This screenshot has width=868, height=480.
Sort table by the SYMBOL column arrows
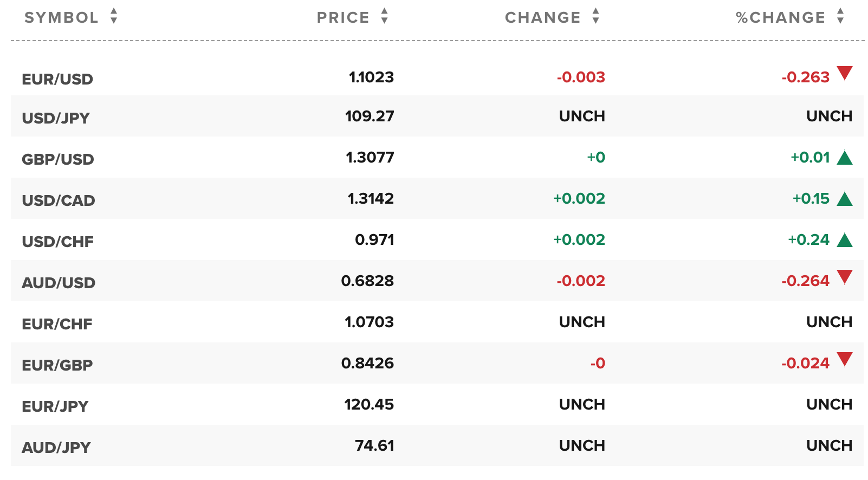click(x=114, y=16)
